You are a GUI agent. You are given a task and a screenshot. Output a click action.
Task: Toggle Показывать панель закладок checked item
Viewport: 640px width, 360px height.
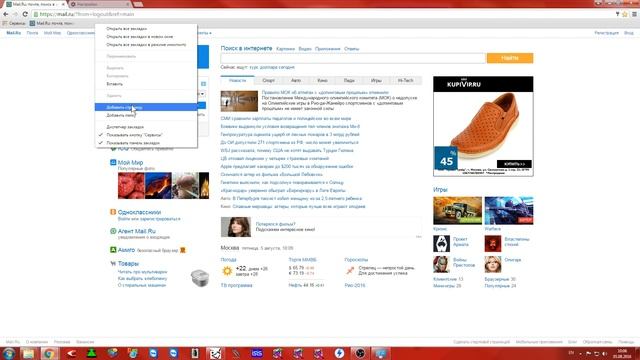(146, 143)
